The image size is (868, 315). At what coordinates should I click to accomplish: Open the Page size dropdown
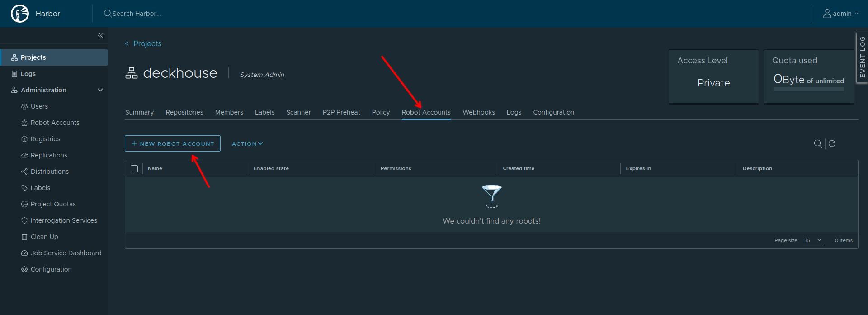click(x=813, y=240)
